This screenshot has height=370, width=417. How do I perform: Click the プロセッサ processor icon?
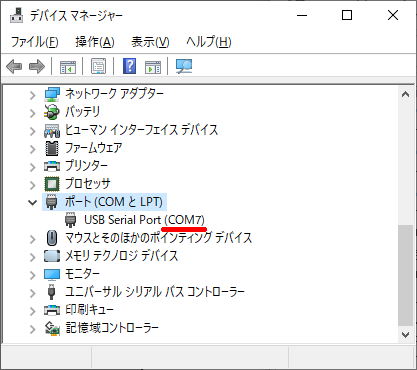52,184
